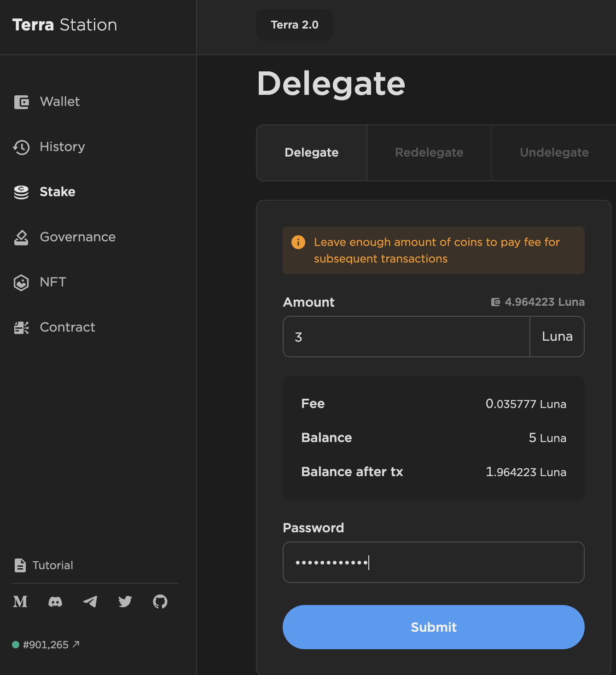Open the NFT hexagon icon
This screenshot has height=675, width=616.
click(x=21, y=283)
